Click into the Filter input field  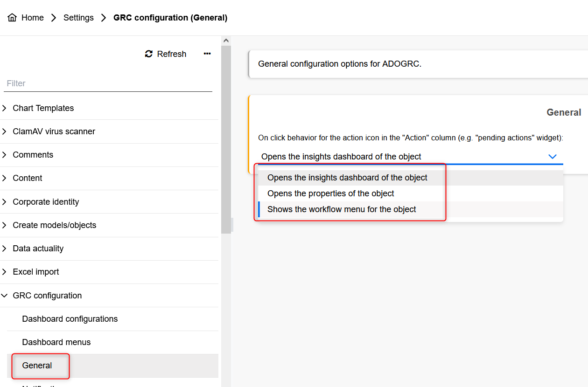(x=107, y=83)
